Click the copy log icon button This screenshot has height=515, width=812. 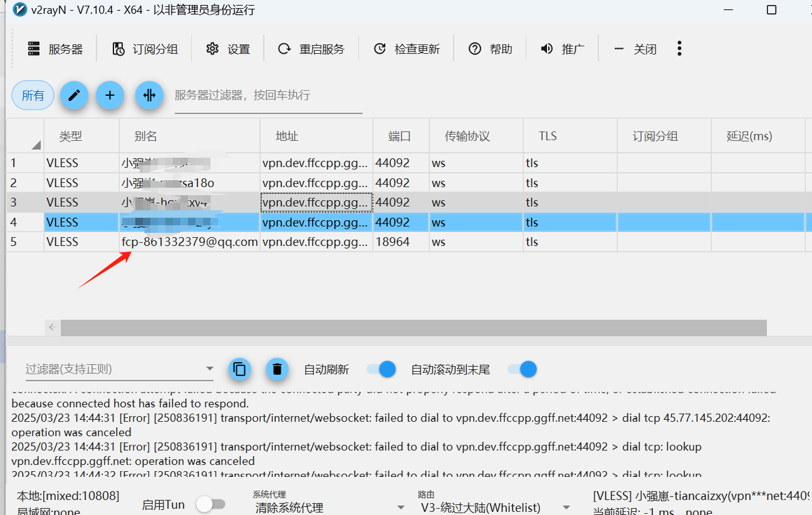tap(239, 369)
